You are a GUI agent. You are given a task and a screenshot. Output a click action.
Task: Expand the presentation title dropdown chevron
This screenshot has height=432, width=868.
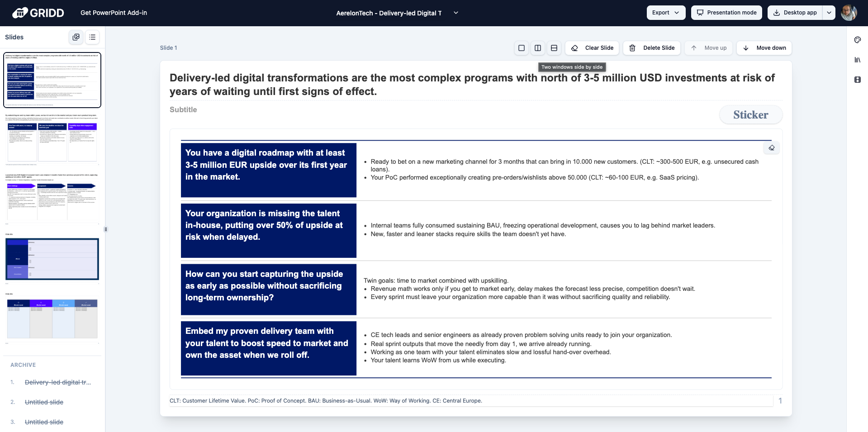point(456,13)
